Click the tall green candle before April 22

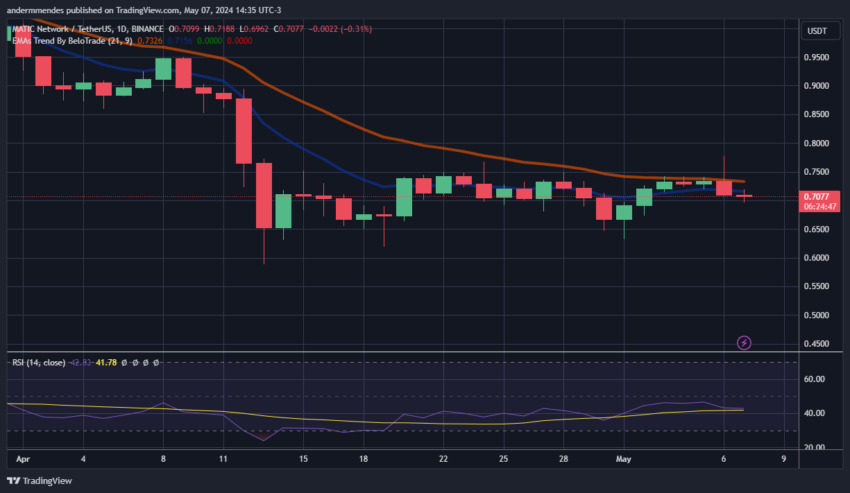[404, 197]
